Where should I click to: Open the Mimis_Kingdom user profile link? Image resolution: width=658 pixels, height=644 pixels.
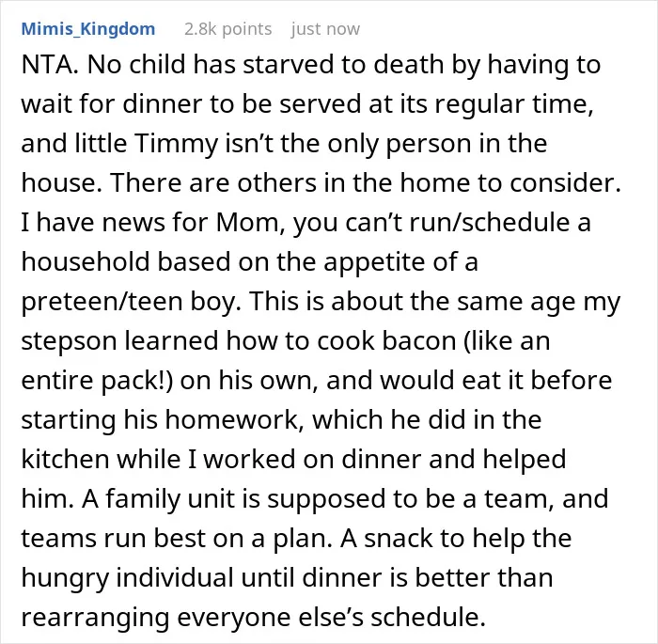[x=88, y=29]
